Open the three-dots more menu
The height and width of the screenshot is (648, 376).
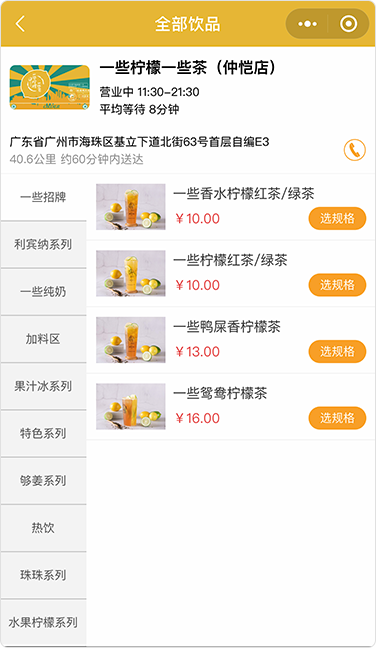click(307, 24)
